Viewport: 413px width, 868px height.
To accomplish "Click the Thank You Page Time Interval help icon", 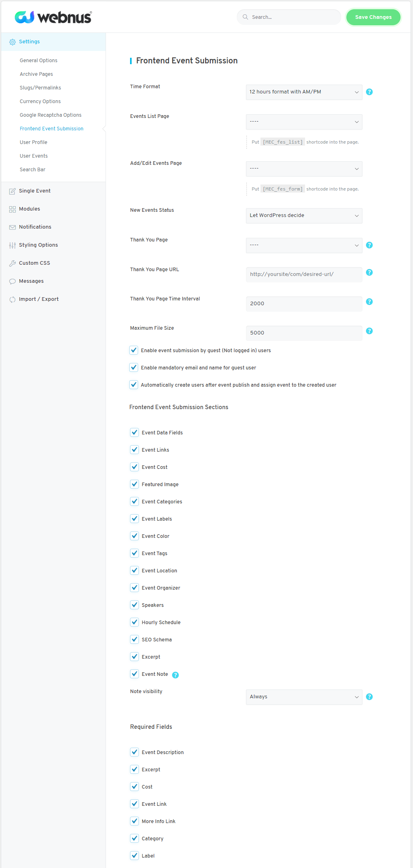I will 369,302.
